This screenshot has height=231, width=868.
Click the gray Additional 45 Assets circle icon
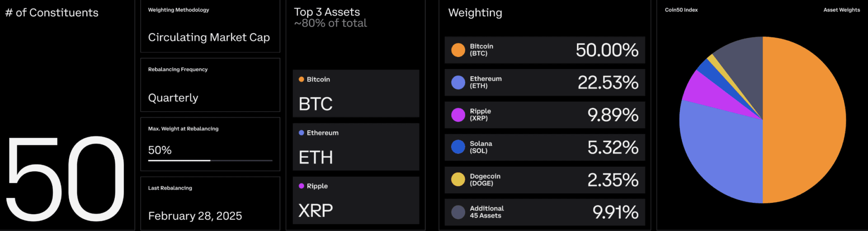(x=458, y=212)
